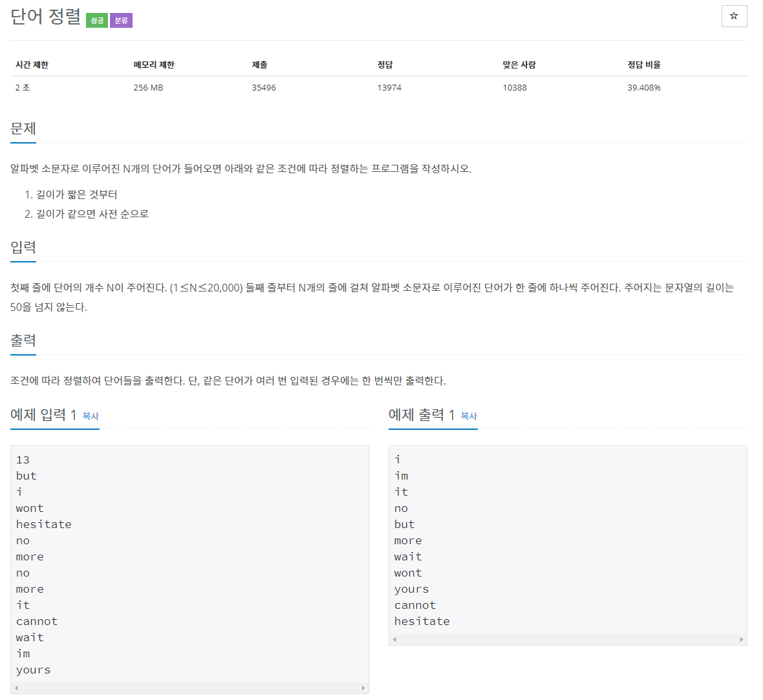Click the 단어 정렬 page title
The height and width of the screenshot is (700, 763).
(46, 17)
